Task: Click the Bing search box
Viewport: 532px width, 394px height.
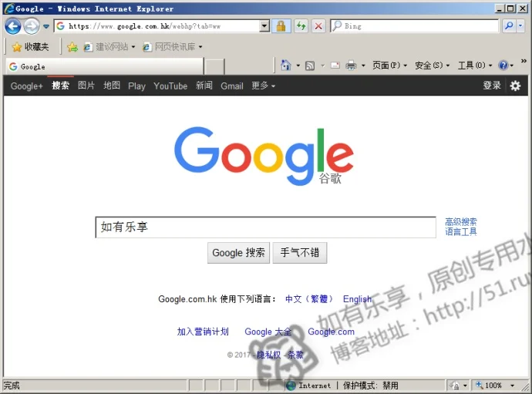Action: coord(414,26)
